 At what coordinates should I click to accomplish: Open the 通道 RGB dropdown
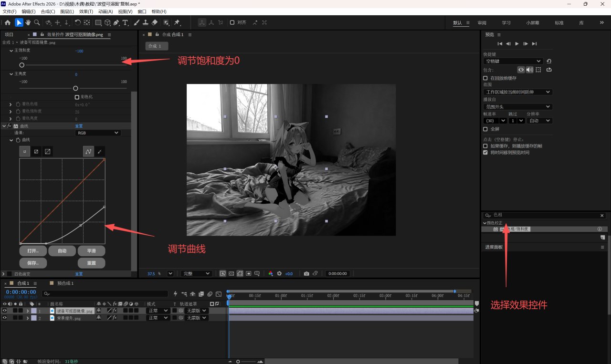tap(98, 133)
